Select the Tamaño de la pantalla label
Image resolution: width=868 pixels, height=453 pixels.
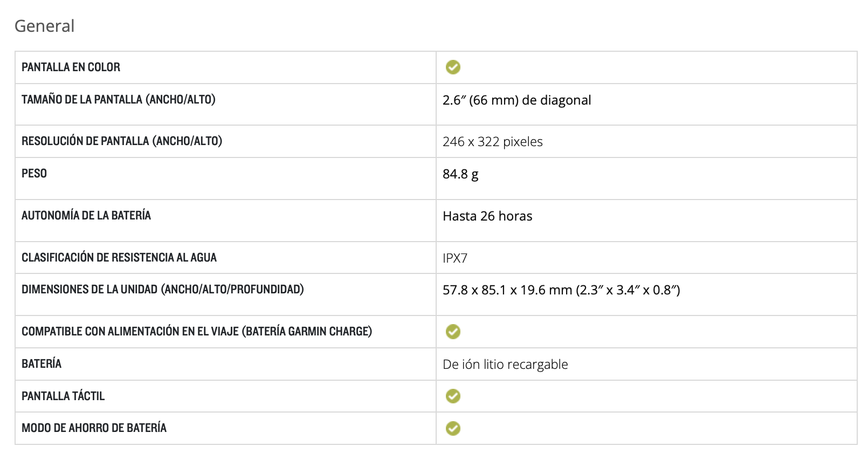coord(118,100)
